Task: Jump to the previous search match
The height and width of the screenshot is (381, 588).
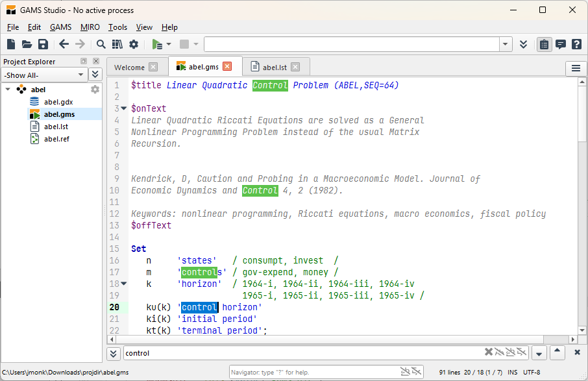Action: click(557, 352)
